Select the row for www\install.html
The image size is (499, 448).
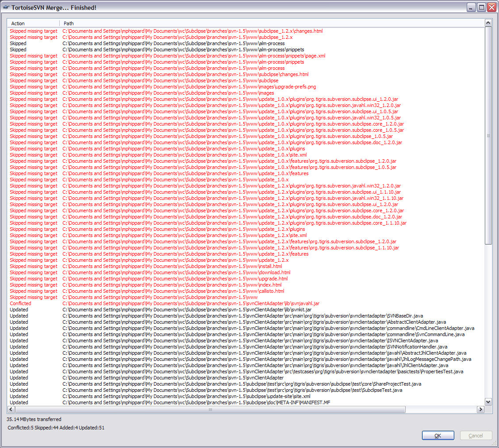[x=246, y=266]
